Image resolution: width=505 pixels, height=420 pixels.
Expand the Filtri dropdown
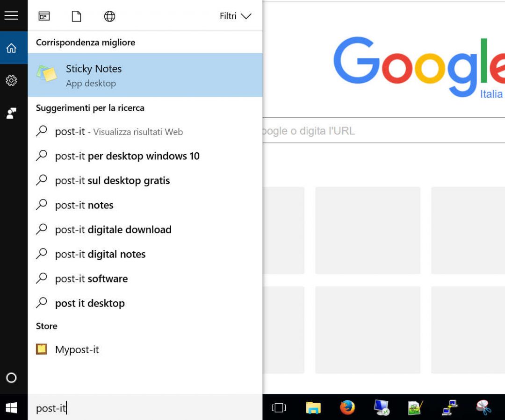(235, 16)
